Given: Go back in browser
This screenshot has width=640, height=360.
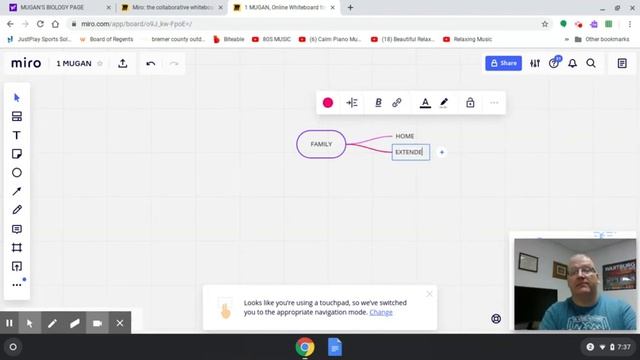Looking at the screenshot, I should tap(10, 24).
